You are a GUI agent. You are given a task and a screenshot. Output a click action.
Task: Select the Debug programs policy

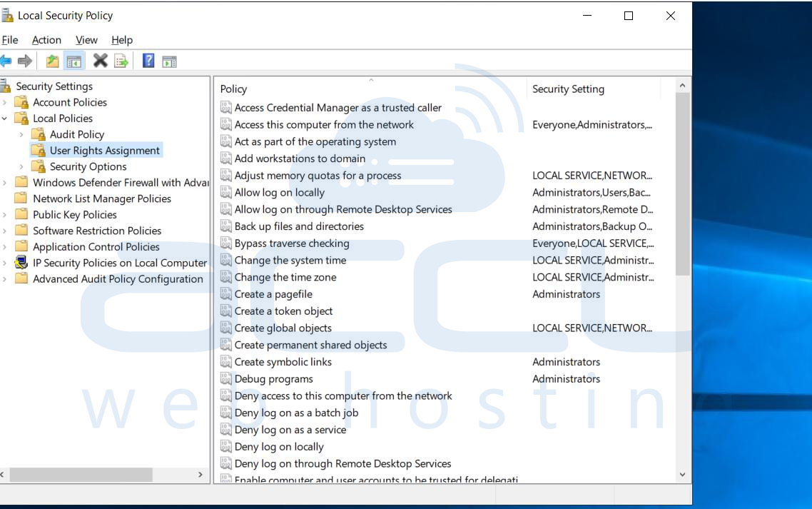(273, 379)
